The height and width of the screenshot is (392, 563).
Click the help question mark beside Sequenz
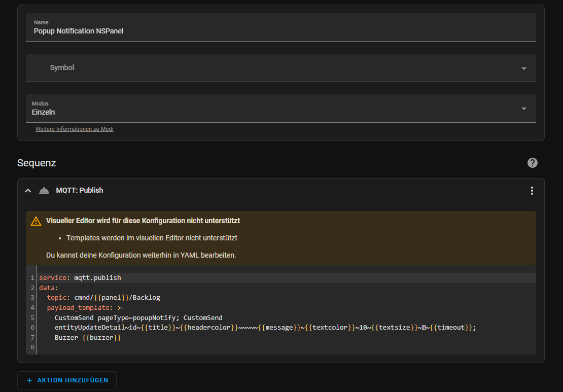click(532, 163)
